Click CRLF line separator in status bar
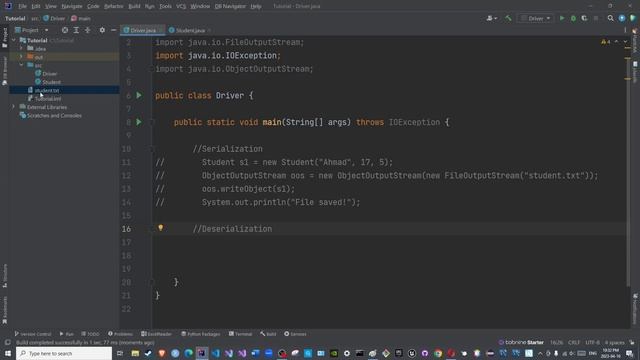The height and width of the screenshot is (360, 640). (x=573, y=342)
